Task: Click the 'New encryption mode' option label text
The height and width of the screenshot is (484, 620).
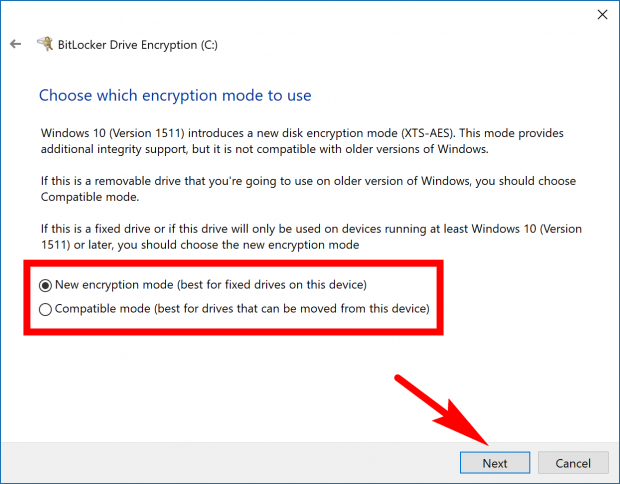Action: [110, 285]
